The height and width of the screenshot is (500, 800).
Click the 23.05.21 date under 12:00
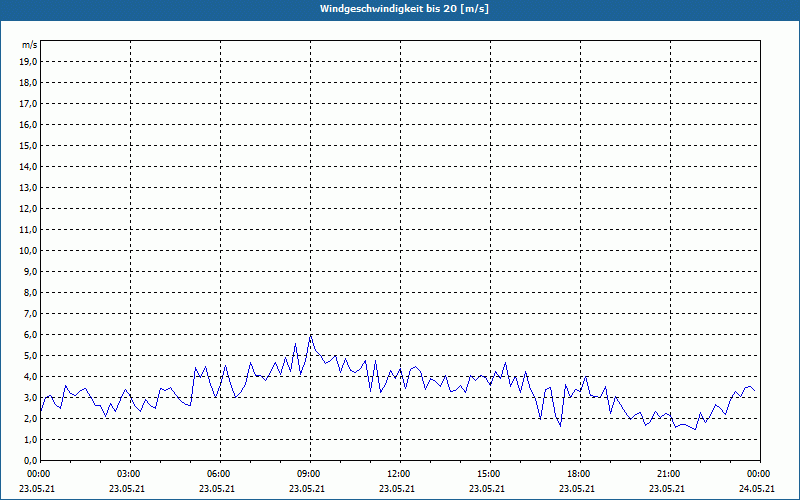[x=397, y=488]
